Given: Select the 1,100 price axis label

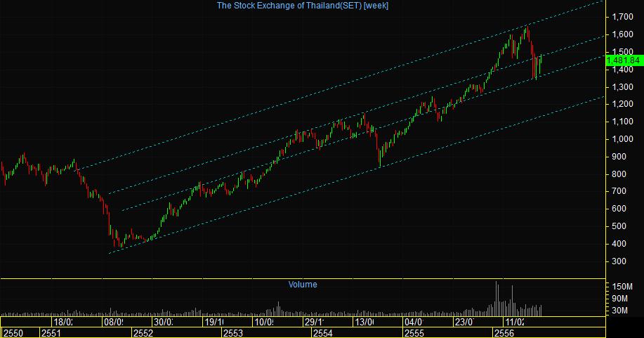Looking at the screenshot, I should pos(622,122).
